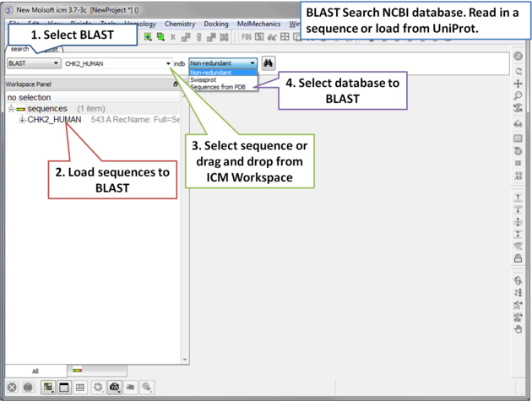Open the CHK2_HUMAN sequence dropdown
Viewport: 532px width, 401px height.
(x=168, y=63)
